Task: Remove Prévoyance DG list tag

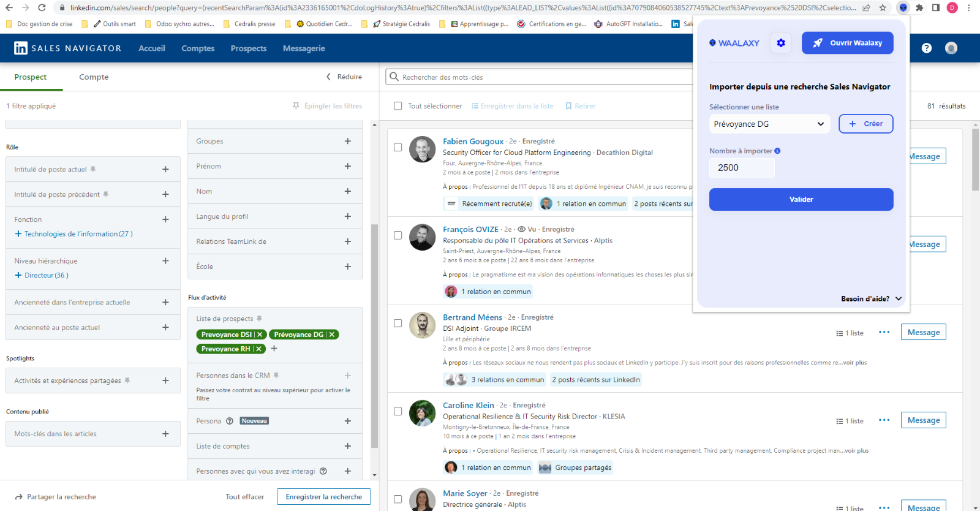Action: [331, 335]
